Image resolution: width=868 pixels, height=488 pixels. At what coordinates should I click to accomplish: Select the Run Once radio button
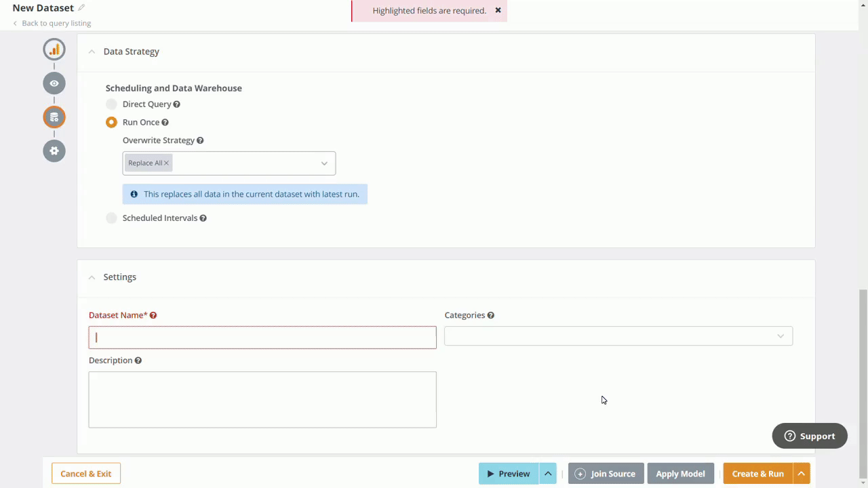[x=111, y=122]
